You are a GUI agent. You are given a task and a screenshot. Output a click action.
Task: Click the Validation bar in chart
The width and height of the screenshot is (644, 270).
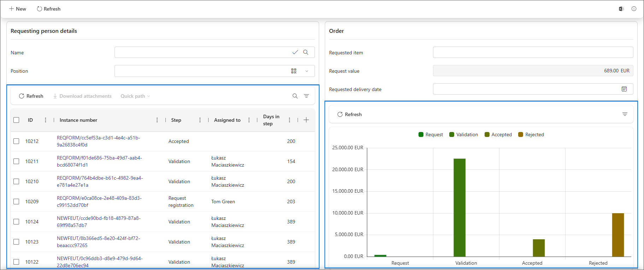(x=459, y=208)
